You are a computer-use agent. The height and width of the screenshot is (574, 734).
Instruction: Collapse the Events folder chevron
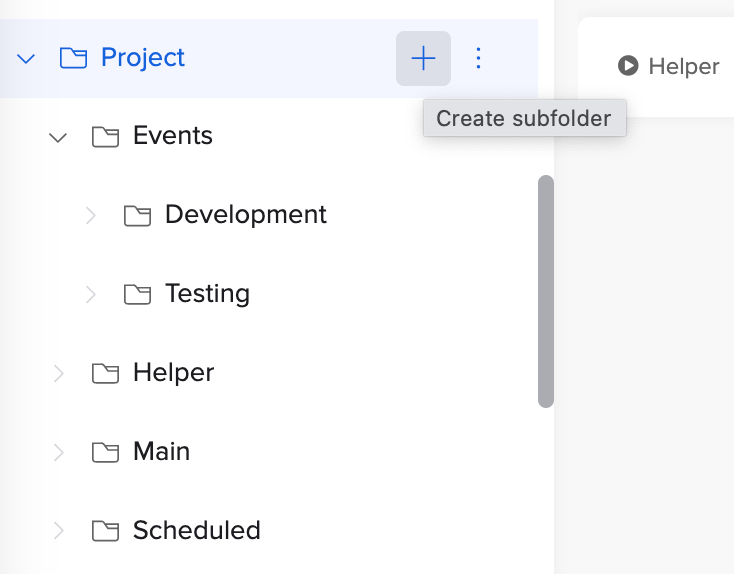pos(58,137)
